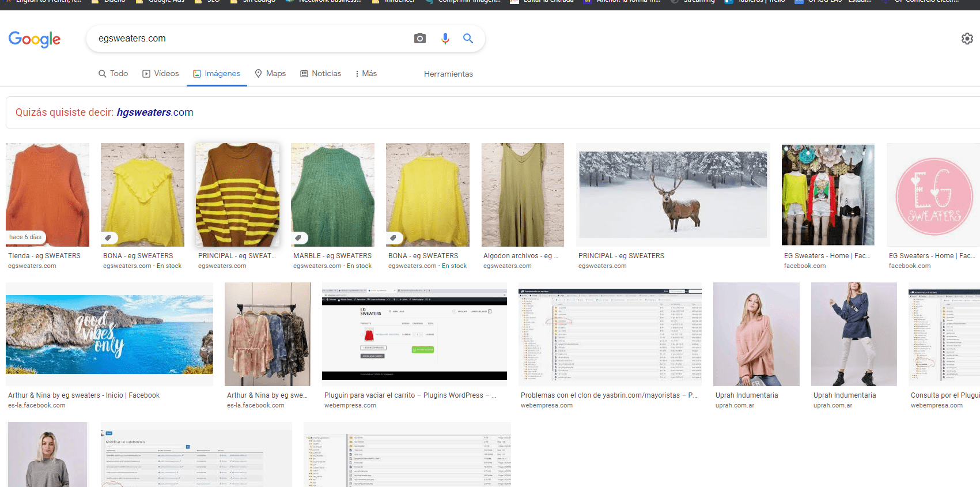Image resolution: width=980 pixels, height=487 pixels.
Task: Click Problemas con el clon de yasbrin.com title
Action: [x=609, y=395]
